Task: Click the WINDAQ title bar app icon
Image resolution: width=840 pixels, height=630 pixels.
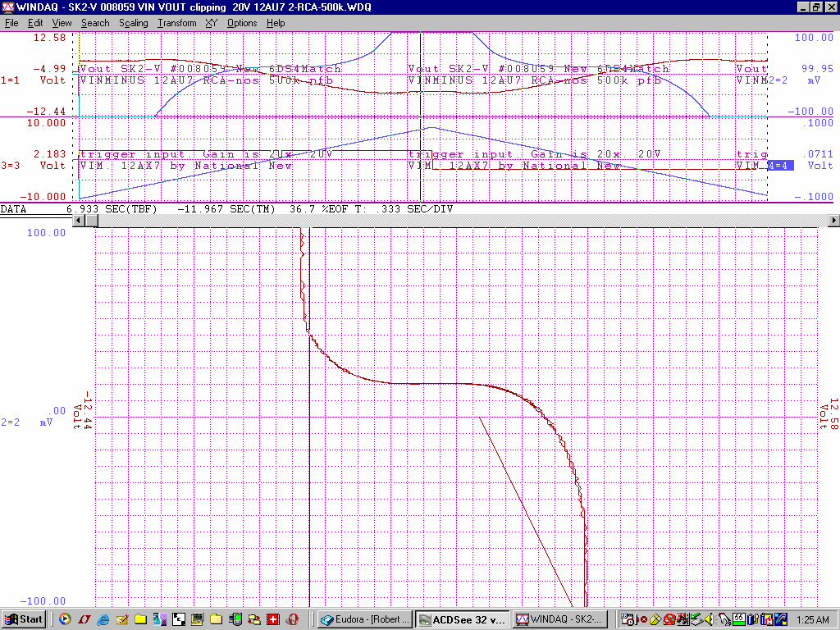Action: 8,7
